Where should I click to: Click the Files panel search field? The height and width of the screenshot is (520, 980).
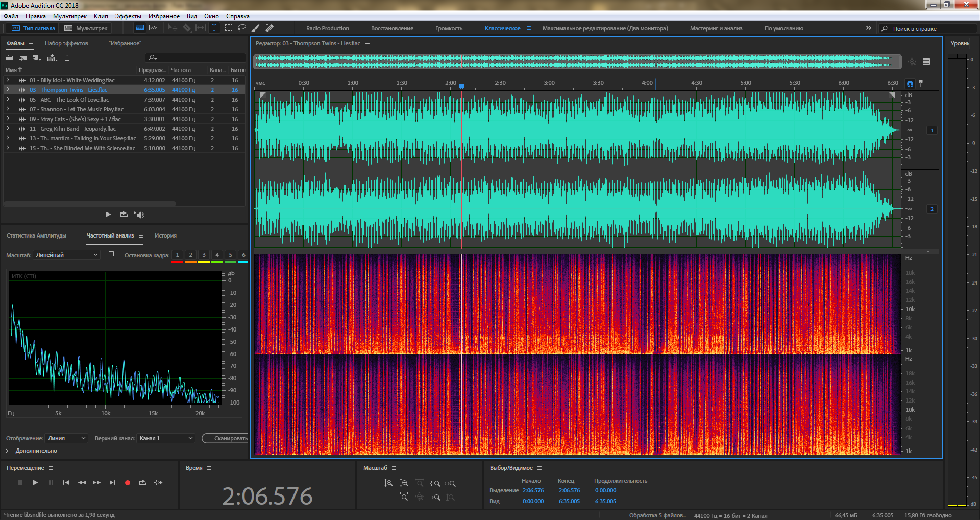(x=195, y=58)
